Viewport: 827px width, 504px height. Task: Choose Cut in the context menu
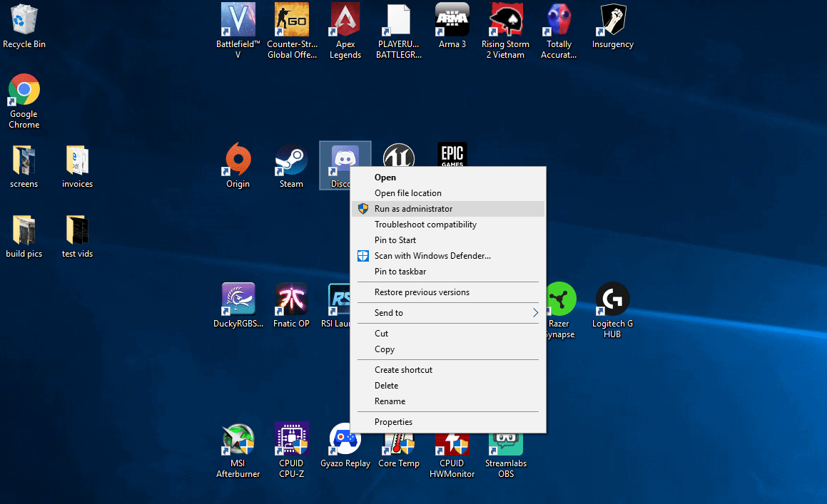click(x=448, y=334)
